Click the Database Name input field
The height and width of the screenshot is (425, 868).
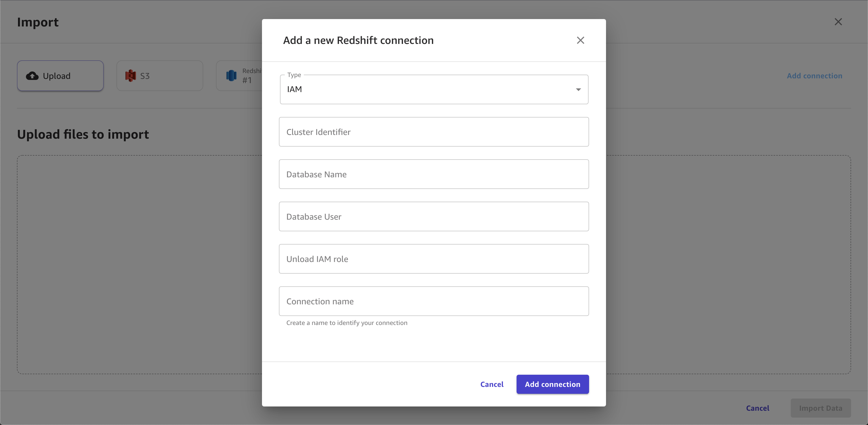click(x=433, y=174)
